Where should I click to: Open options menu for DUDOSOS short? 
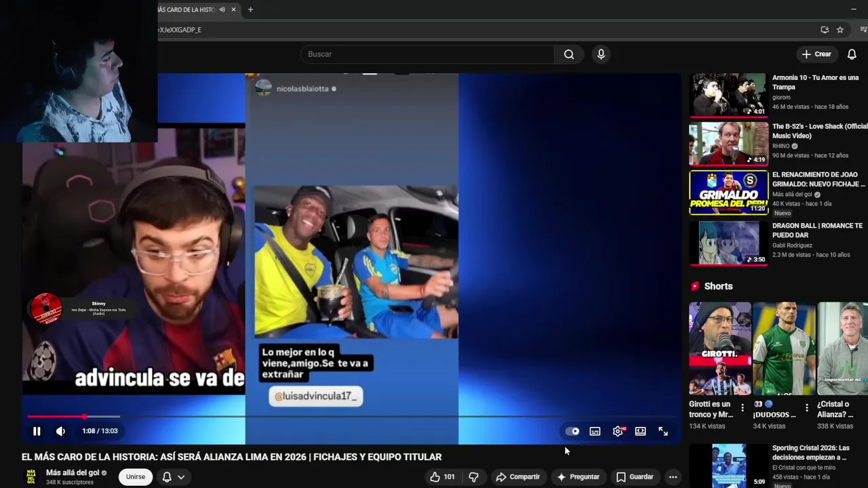[x=806, y=408]
